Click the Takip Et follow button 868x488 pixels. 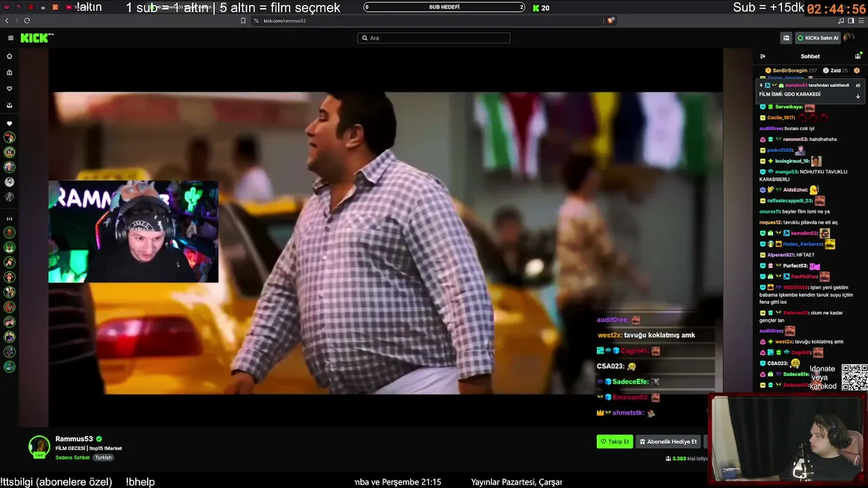[615, 442]
